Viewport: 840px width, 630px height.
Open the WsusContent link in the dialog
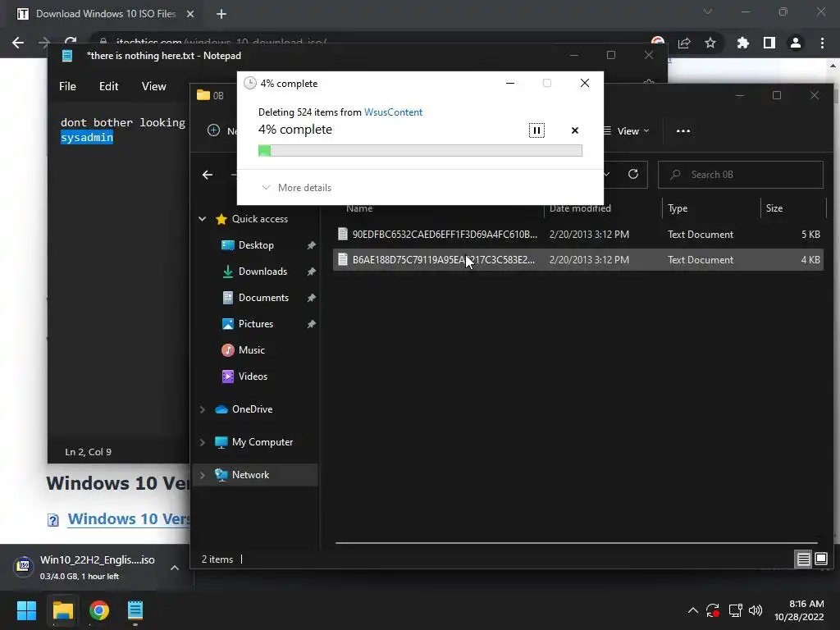[x=393, y=112]
